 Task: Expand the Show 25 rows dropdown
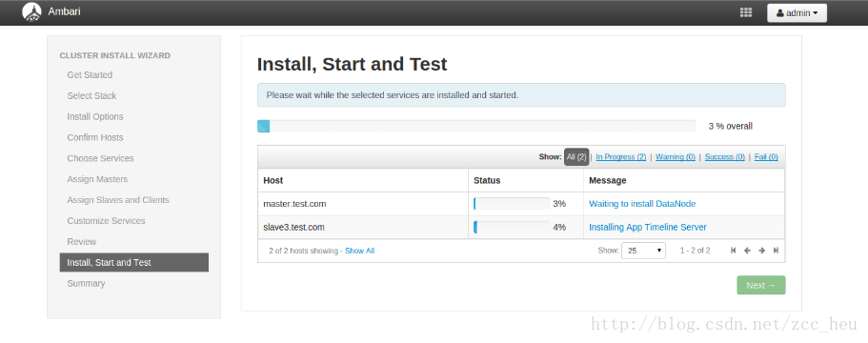point(644,251)
